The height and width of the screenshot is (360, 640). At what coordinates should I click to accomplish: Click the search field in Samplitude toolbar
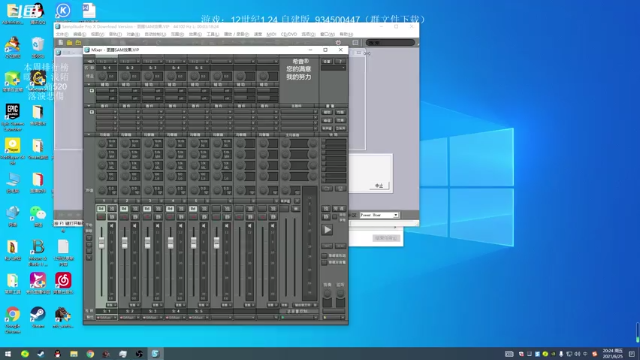(x=391, y=42)
